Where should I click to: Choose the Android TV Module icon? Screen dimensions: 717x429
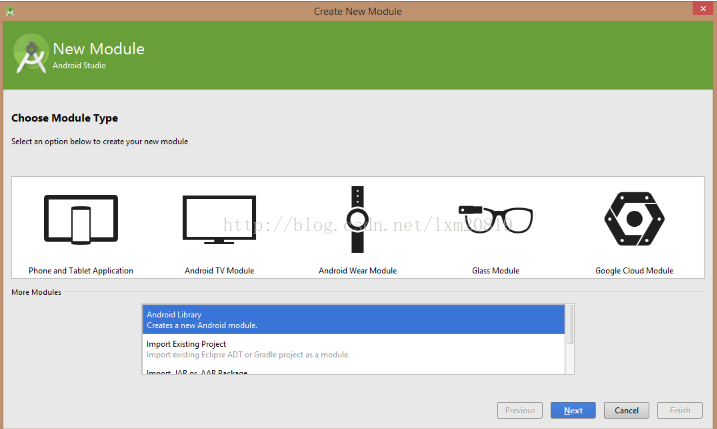(219, 220)
